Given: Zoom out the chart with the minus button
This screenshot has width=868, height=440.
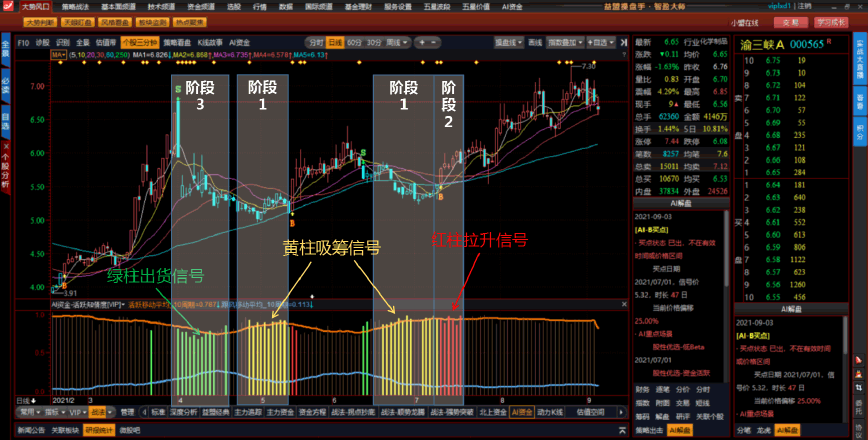Looking at the screenshot, I should 433,43.
